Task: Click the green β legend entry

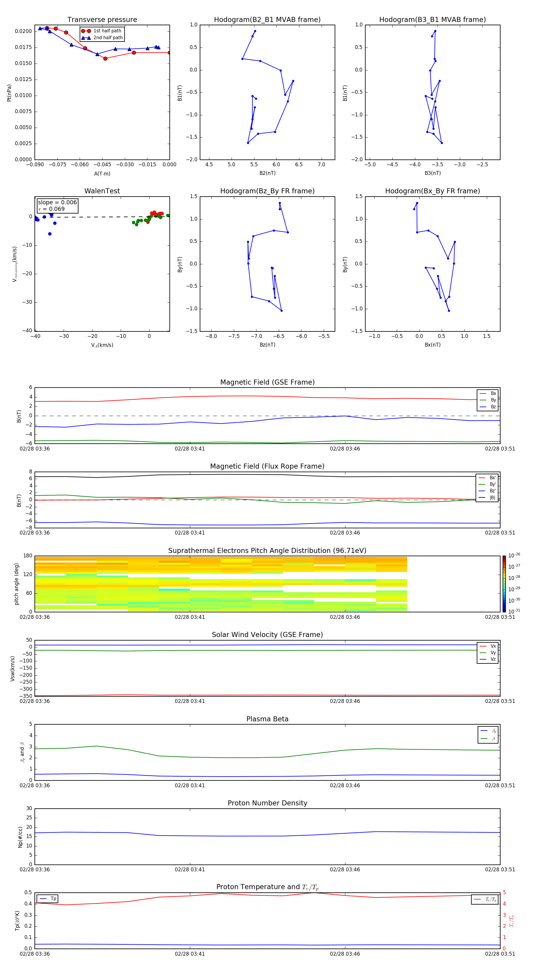Action: click(x=488, y=739)
